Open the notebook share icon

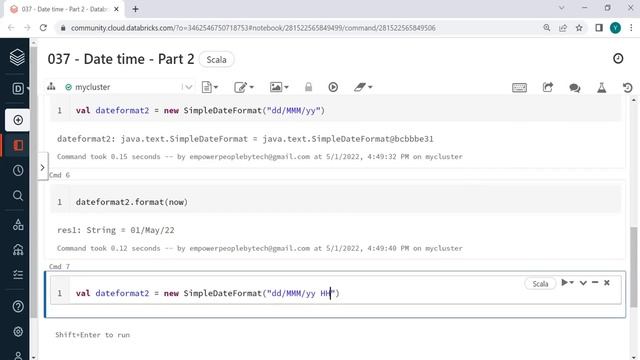(x=547, y=87)
